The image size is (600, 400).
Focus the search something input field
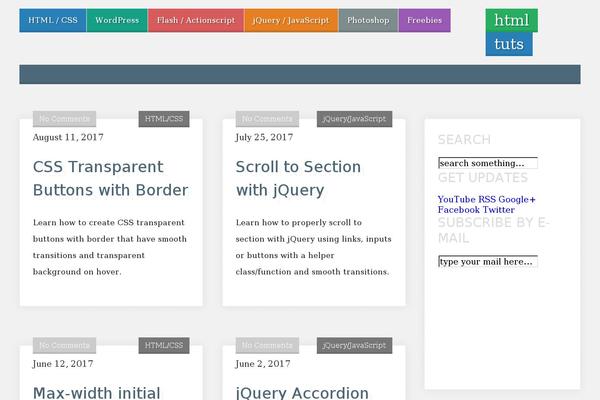[x=488, y=163]
